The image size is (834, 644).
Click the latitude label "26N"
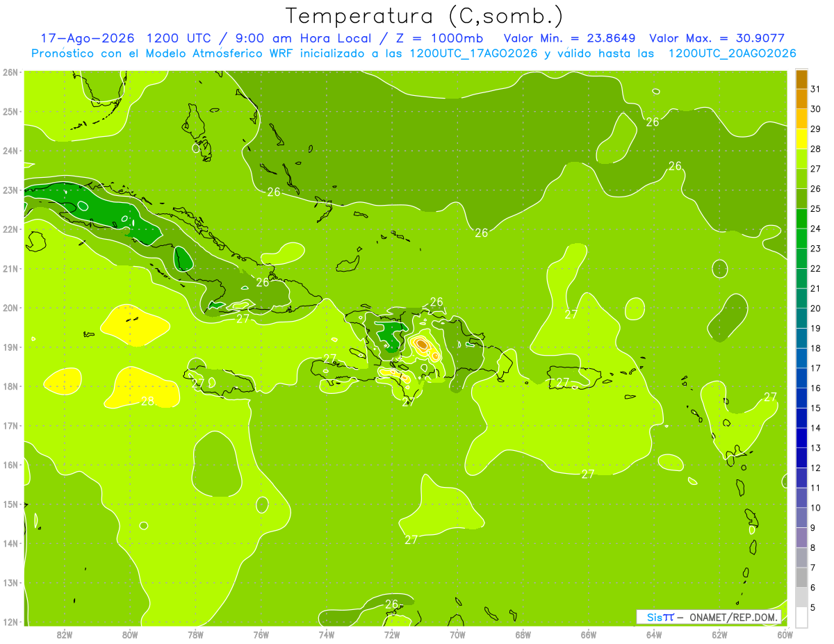10,72
